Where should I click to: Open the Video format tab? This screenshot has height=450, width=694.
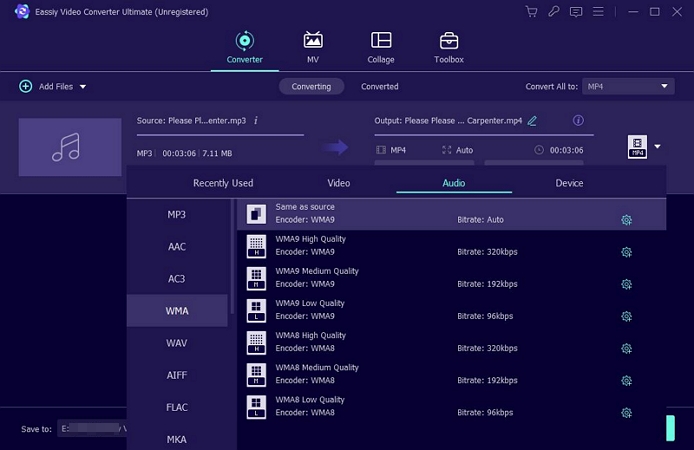click(x=339, y=183)
